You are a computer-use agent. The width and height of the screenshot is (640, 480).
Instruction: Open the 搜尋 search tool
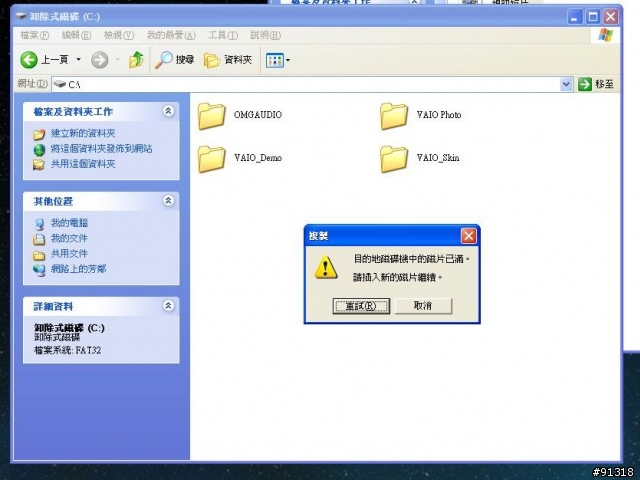pos(174,60)
